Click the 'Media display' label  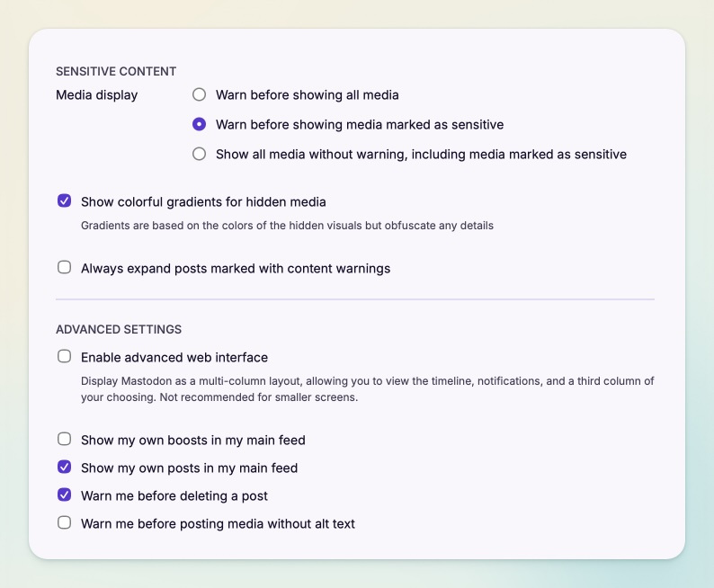(96, 95)
